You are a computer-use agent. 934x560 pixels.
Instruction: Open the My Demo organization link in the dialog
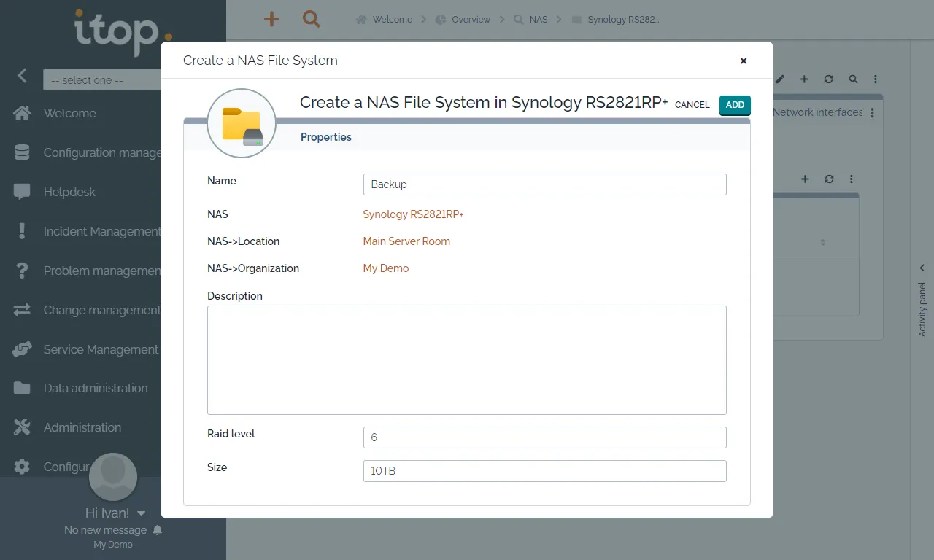386,268
